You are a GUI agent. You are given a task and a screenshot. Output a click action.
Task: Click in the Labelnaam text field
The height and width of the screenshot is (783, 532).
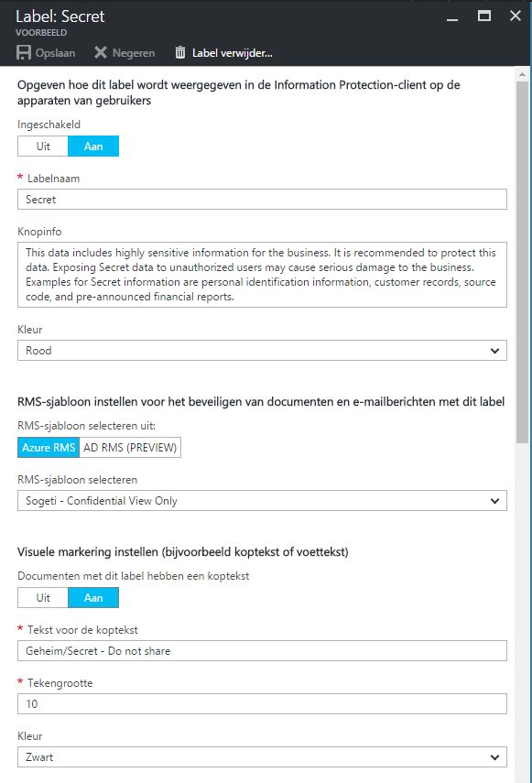coord(262,200)
